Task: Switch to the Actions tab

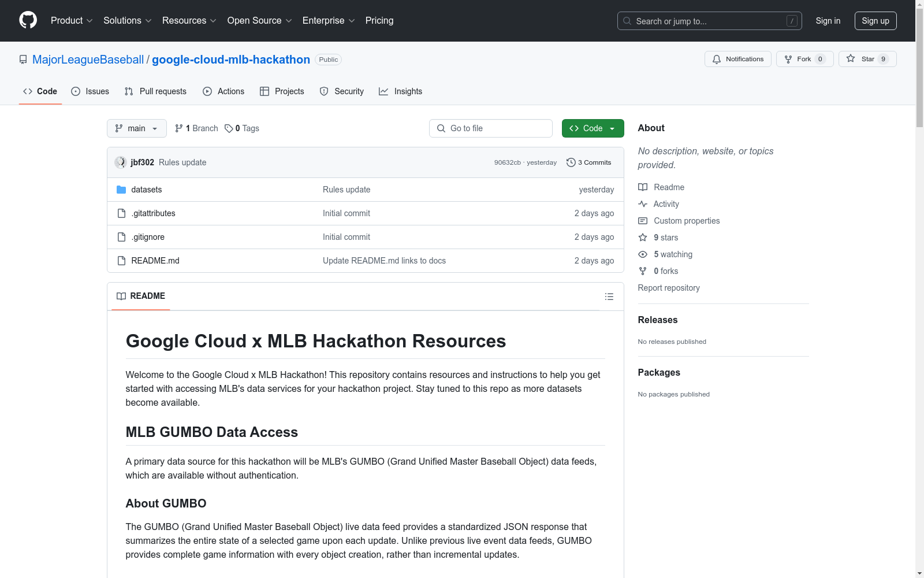Action: point(223,91)
